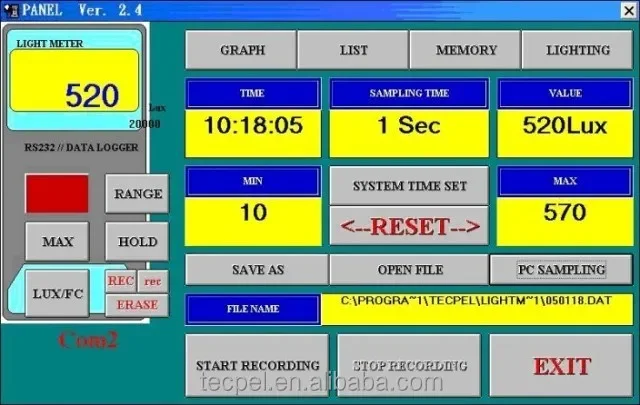640x405 pixels.
Task: Click the red EXIT button
Action: [561, 365]
